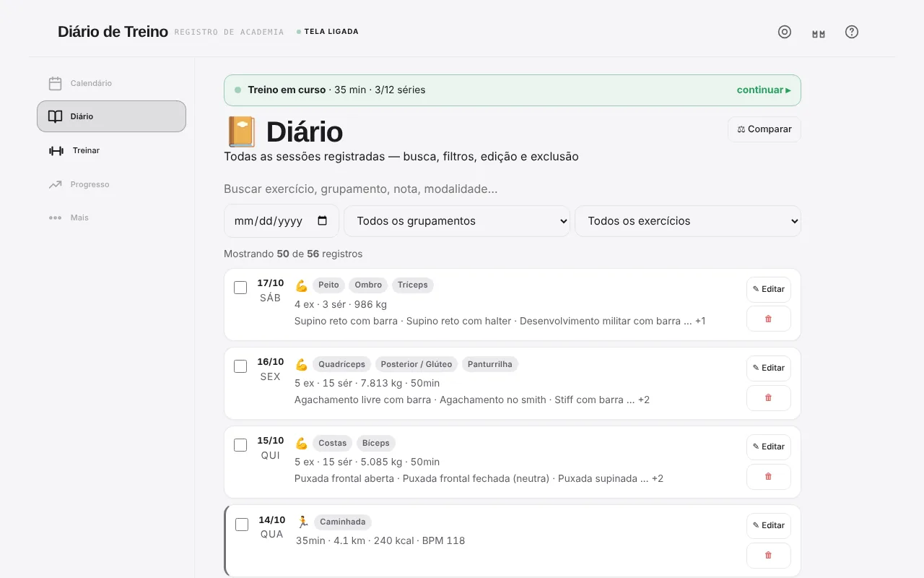The height and width of the screenshot is (578, 924).
Task: Click the trend arrow icon next to Progresso
Action: 56,184
